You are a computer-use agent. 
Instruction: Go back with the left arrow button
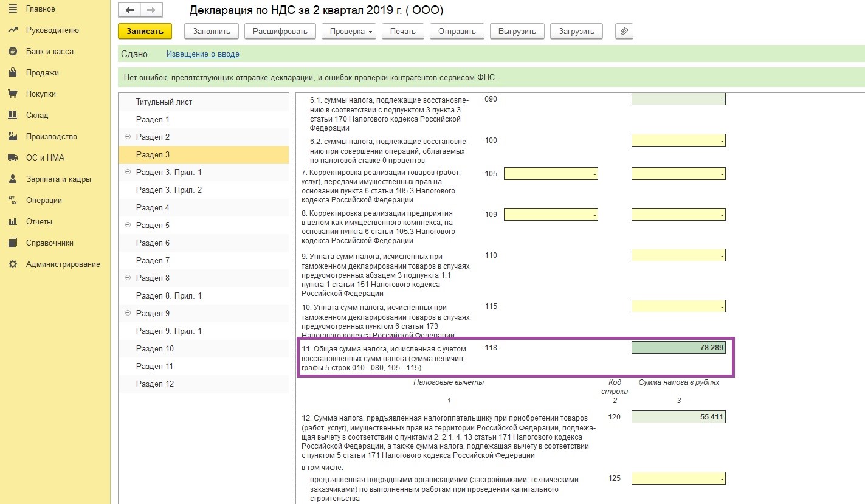coord(129,10)
